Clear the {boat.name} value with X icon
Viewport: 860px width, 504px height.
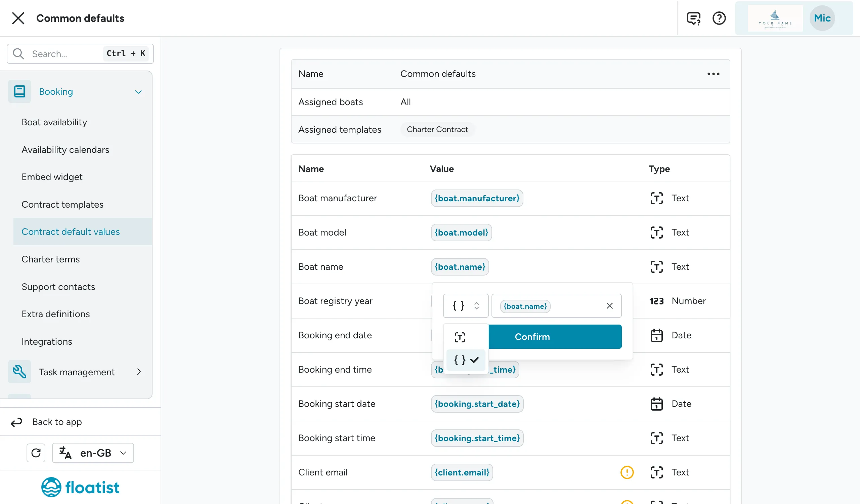609,306
